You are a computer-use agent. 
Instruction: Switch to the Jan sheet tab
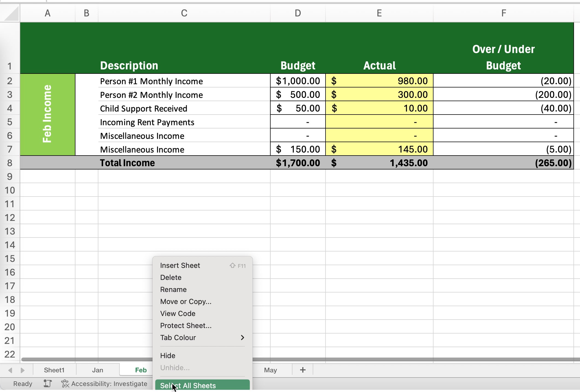98,370
